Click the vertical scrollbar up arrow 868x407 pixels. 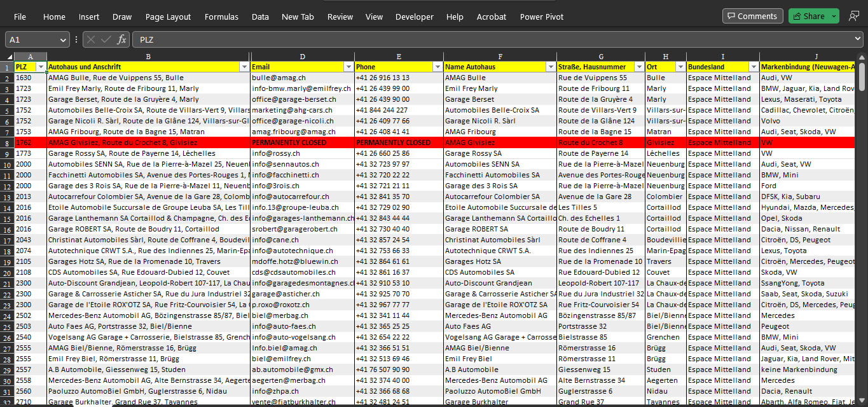[x=862, y=58]
